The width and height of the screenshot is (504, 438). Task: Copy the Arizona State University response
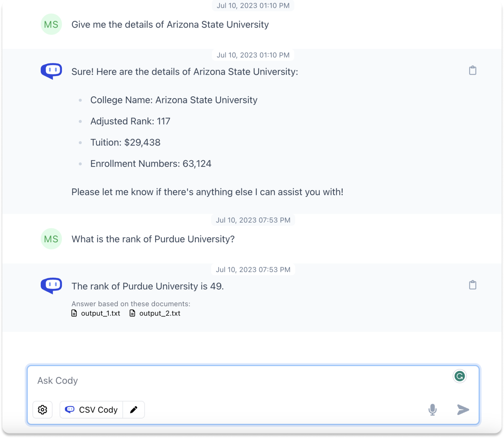click(472, 70)
